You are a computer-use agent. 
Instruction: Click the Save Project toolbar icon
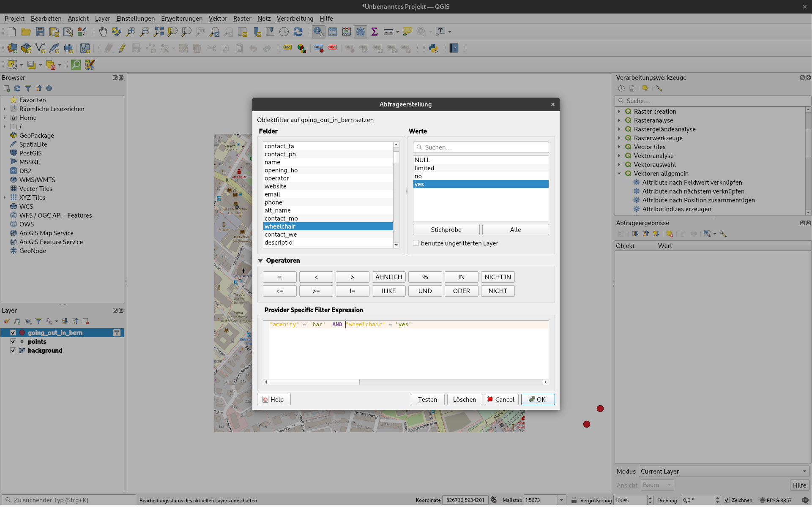click(40, 32)
